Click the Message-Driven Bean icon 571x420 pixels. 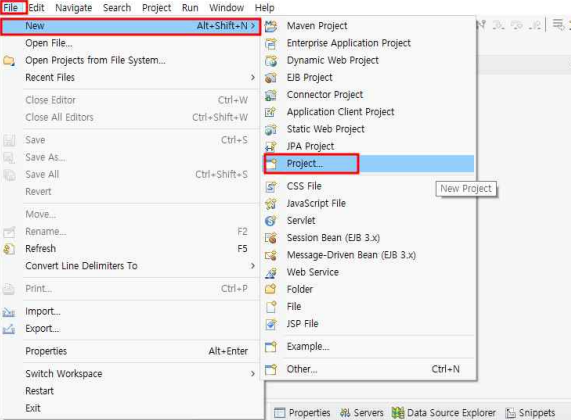point(271,255)
